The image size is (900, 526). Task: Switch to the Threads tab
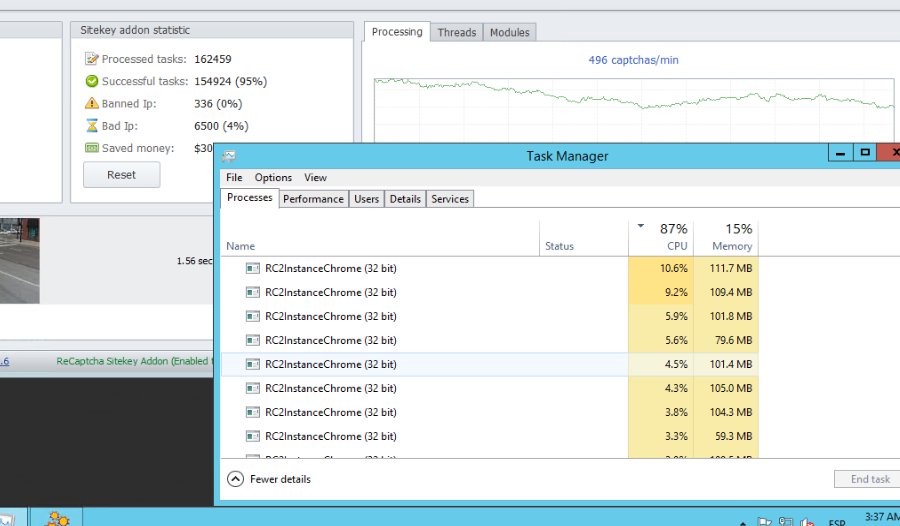(456, 33)
